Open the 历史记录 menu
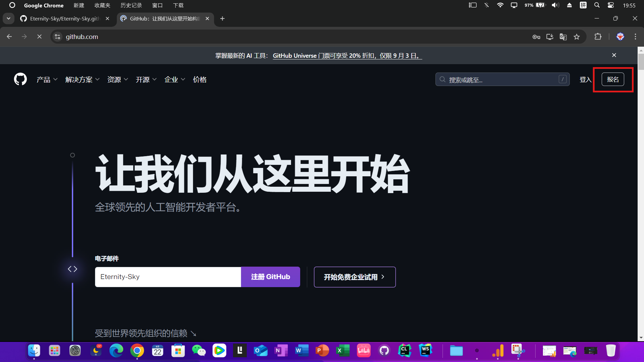The width and height of the screenshot is (644, 362). pyautogui.click(x=131, y=5)
